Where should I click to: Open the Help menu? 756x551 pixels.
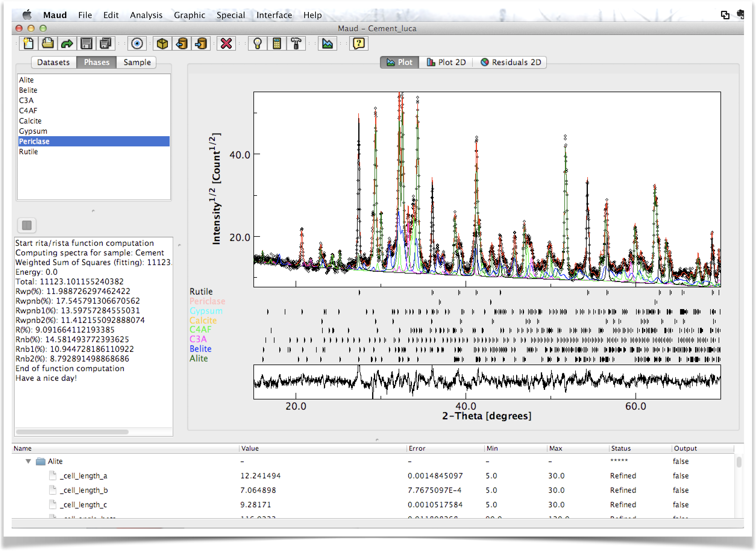tap(312, 15)
